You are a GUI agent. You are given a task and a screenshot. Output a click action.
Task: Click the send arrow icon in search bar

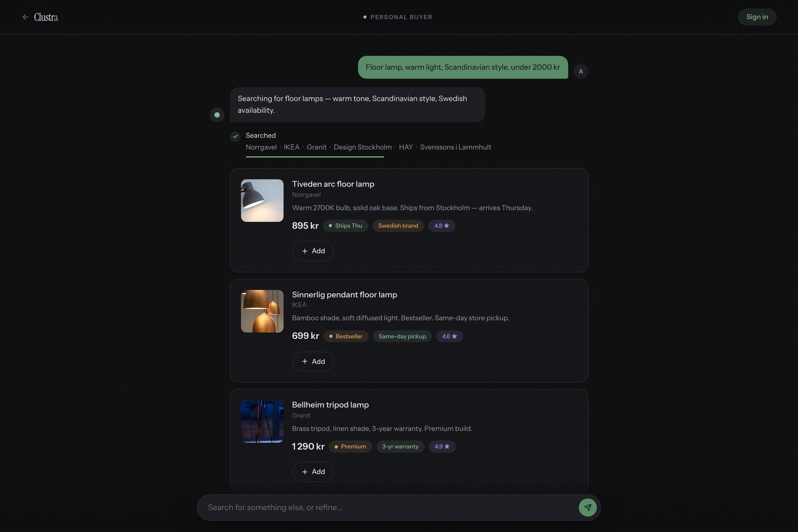[x=588, y=507]
